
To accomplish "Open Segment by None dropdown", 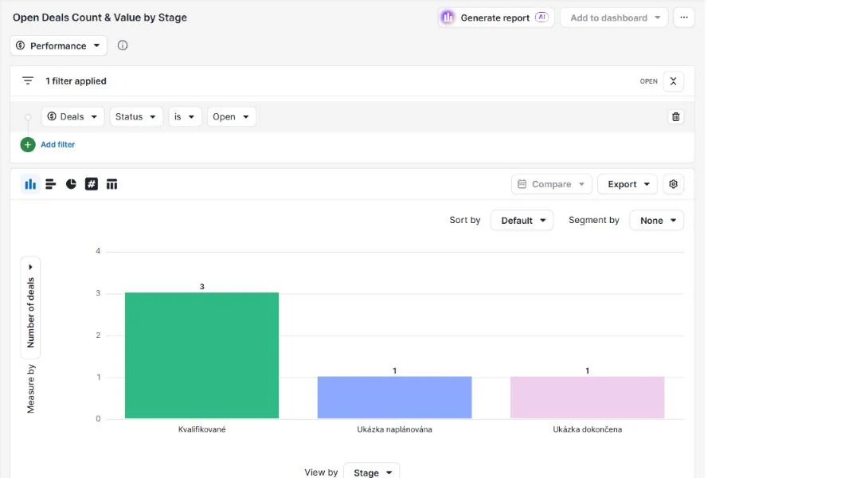I will [656, 221].
